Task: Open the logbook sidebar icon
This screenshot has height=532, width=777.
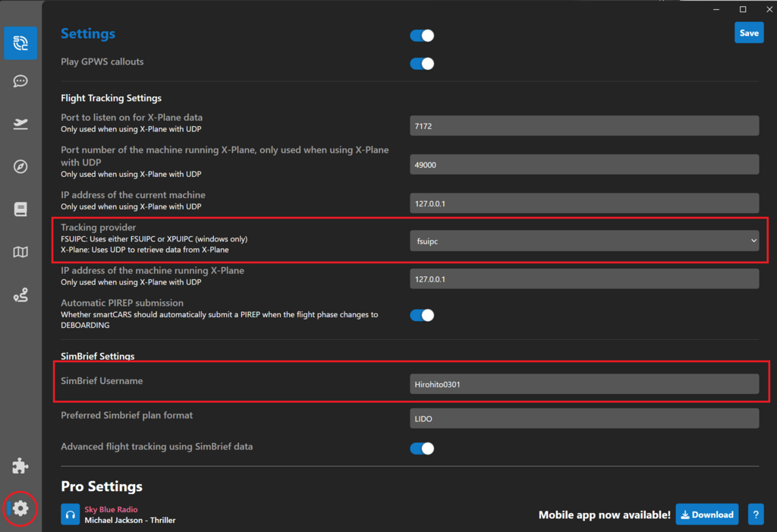Action: pos(20,209)
